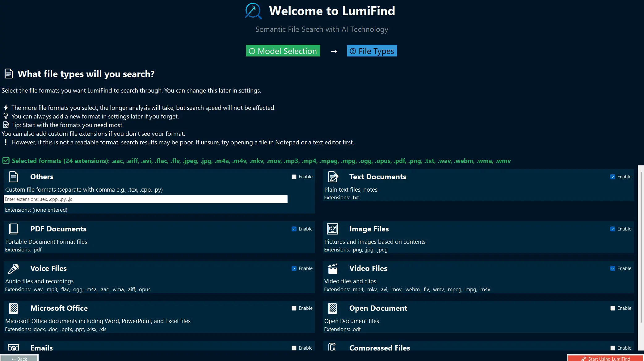Click the 'Welcome to LumiFind' heading
Screen dimensions: 644x361
coord(332,11)
